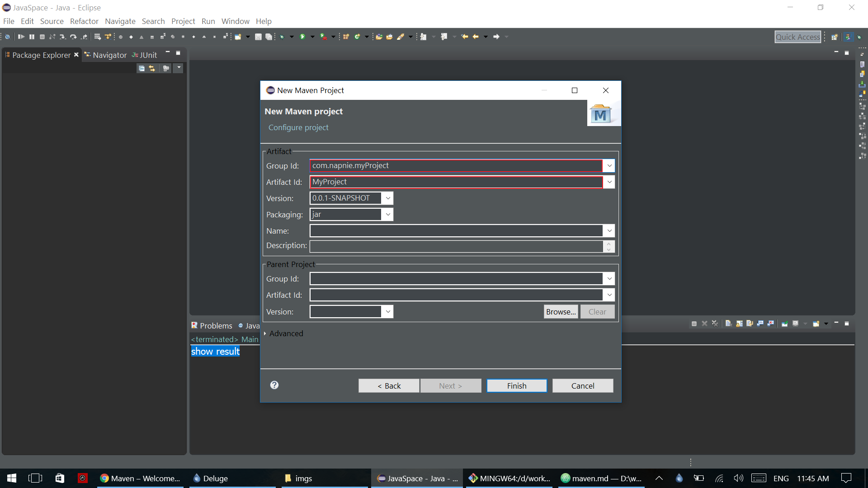Click the < Back button

click(x=389, y=386)
